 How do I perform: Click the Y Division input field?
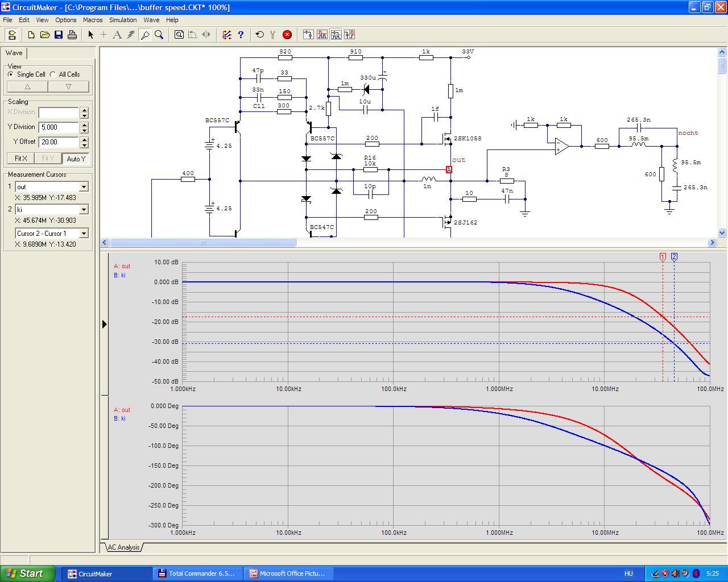59,127
